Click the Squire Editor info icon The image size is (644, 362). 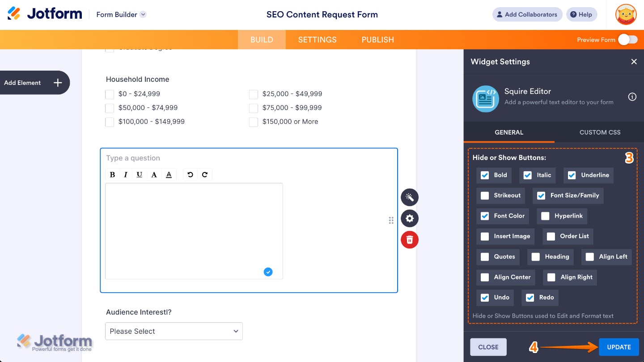(632, 97)
